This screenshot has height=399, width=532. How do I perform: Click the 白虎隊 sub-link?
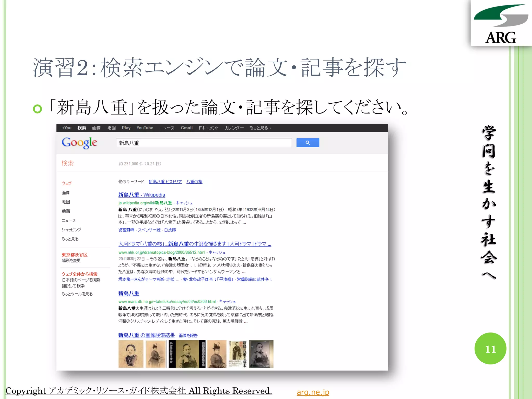click(x=170, y=230)
